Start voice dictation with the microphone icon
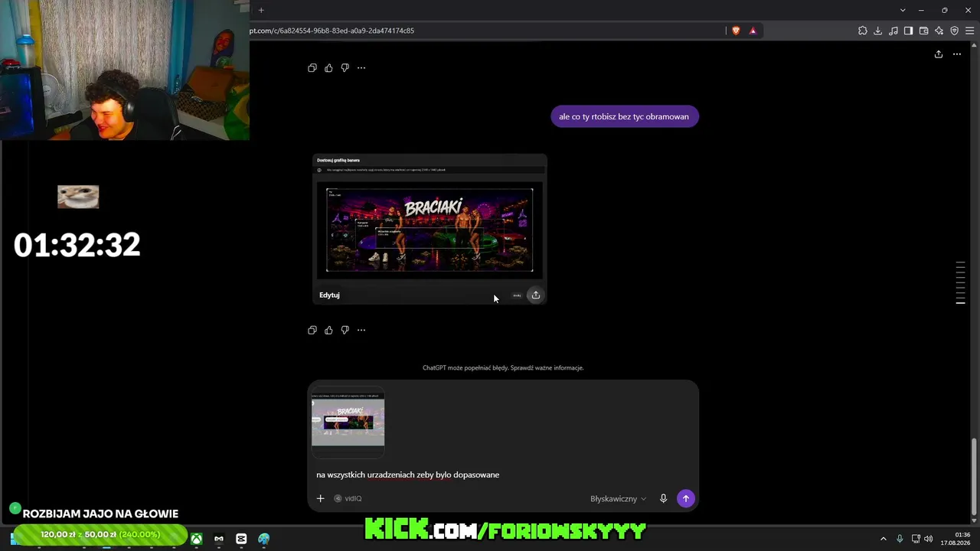This screenshot has width=980, height=551. [x=664, y=499]
